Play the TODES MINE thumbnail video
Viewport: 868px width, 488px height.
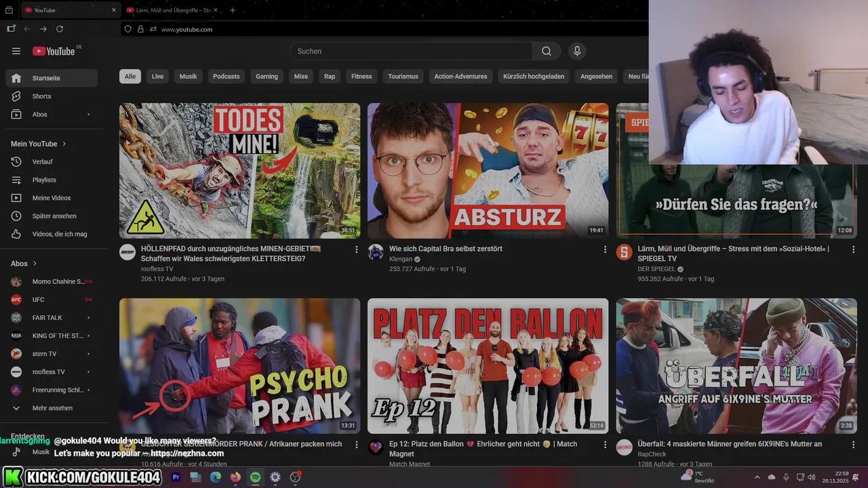pyautogui.click(x=239, y=171)
